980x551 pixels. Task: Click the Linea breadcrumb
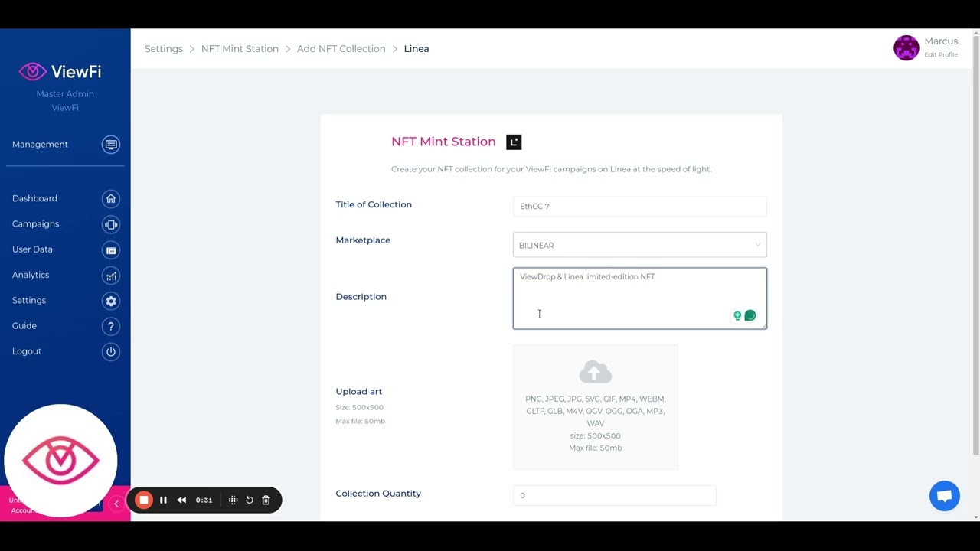pos(416,48)
